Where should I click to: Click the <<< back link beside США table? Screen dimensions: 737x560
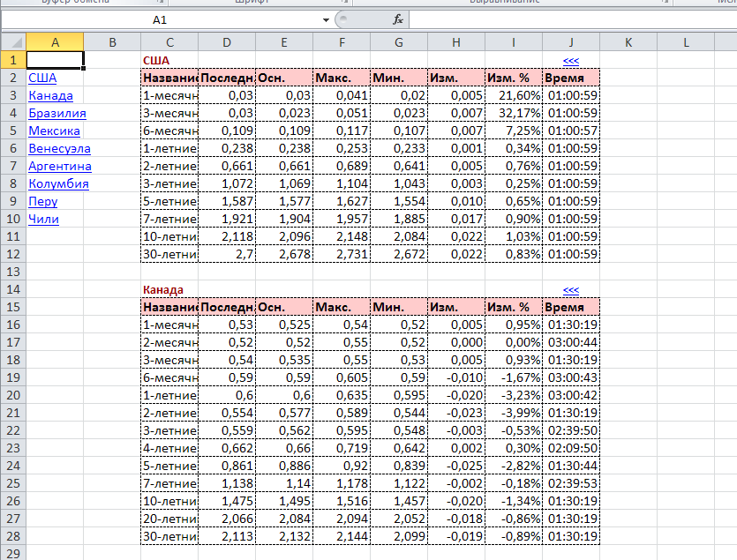click(x=570, y=60)
